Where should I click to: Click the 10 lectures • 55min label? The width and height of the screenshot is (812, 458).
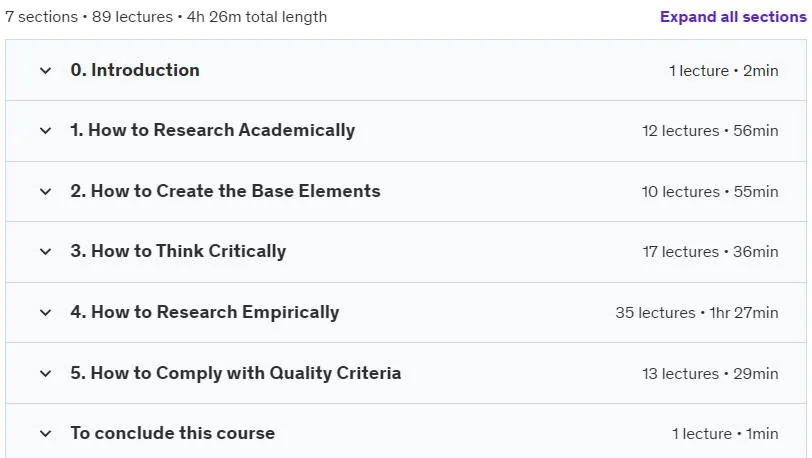[x=710, y=192]
